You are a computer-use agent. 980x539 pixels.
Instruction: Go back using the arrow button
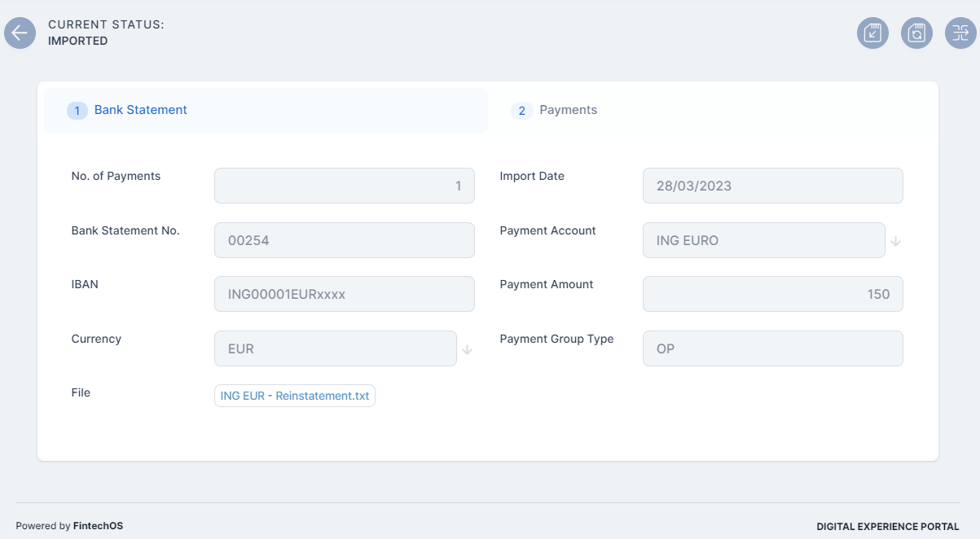20,33
